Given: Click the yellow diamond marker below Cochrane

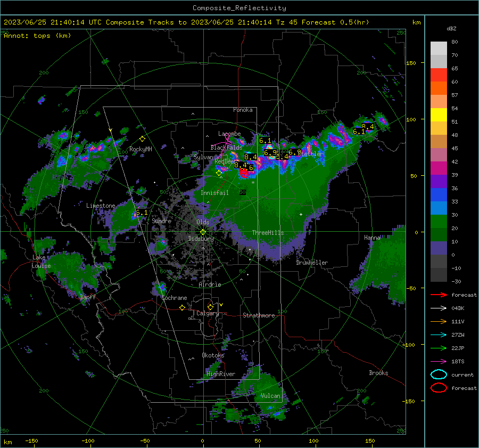Looking at the screenshot, I should (182, 308).
